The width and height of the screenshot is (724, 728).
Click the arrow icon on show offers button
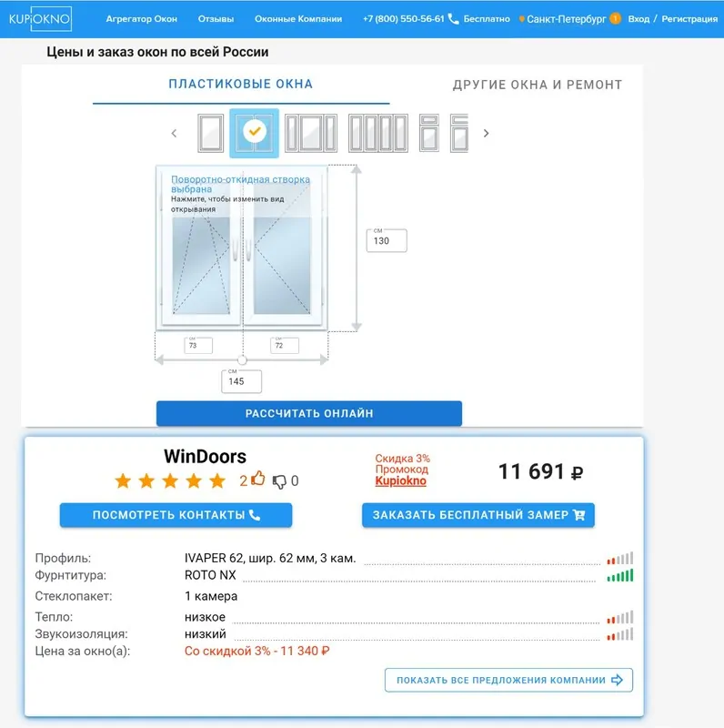click(x=618, y=680)
